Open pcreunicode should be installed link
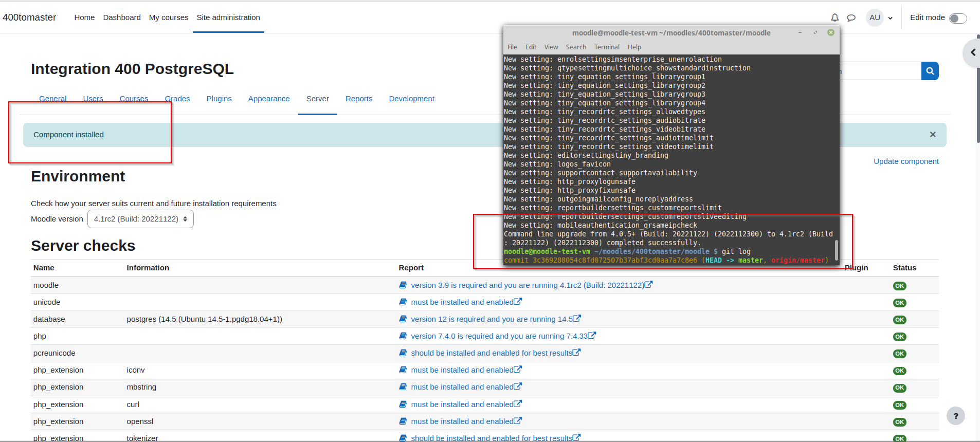 coord(492,353)
